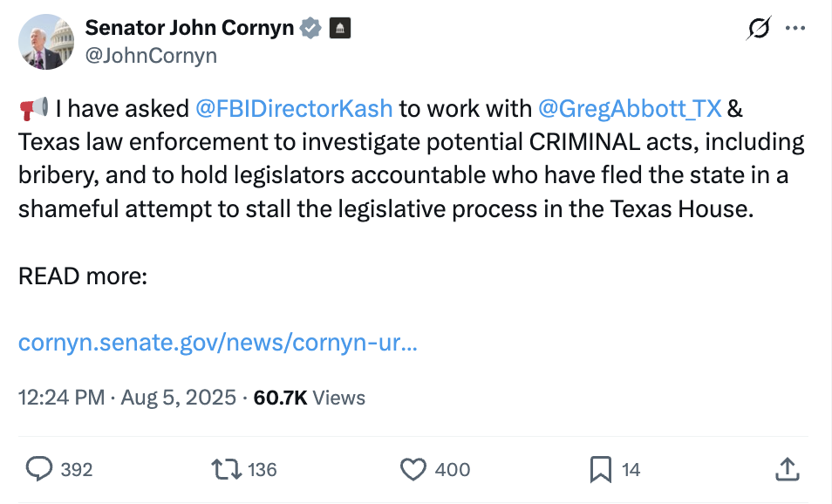Open Senator John Cornyn's profile picture
832x504 pixels.
point(45,42)
